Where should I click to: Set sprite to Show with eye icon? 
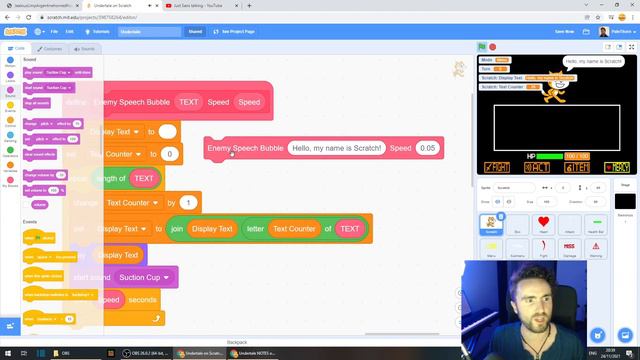pos(498,202)
